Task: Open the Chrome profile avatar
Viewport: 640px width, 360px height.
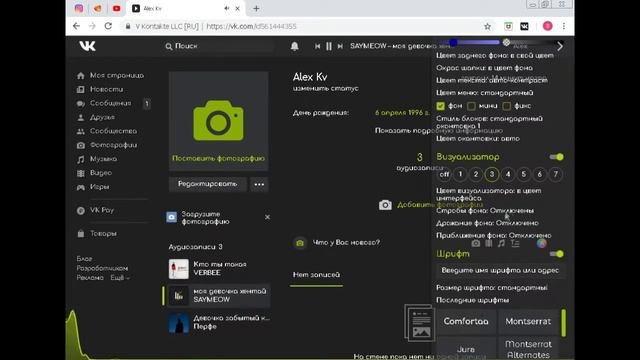Action: pos(547,26)
